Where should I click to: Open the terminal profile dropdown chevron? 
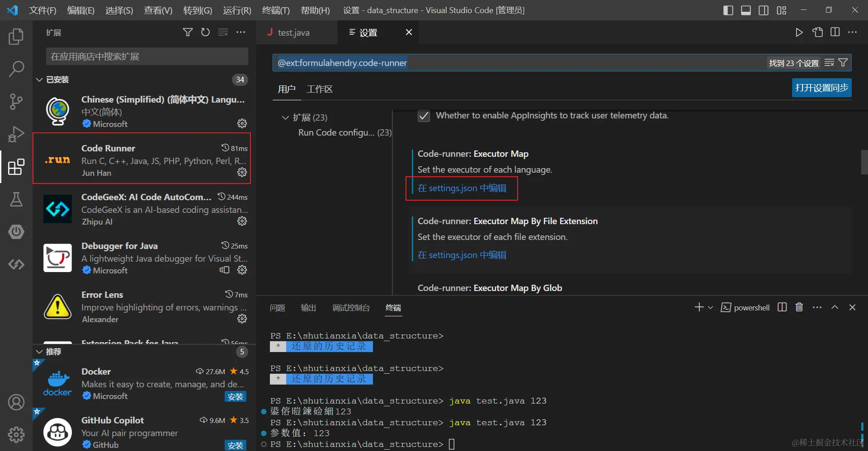click(711, 307)
